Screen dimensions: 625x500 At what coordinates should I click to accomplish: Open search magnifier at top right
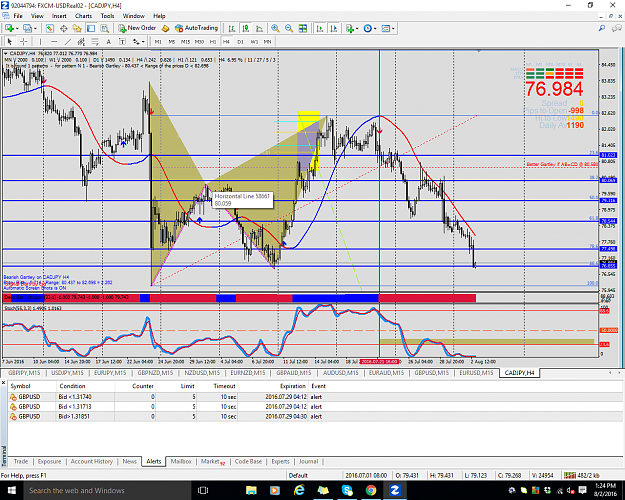(602, 28)
